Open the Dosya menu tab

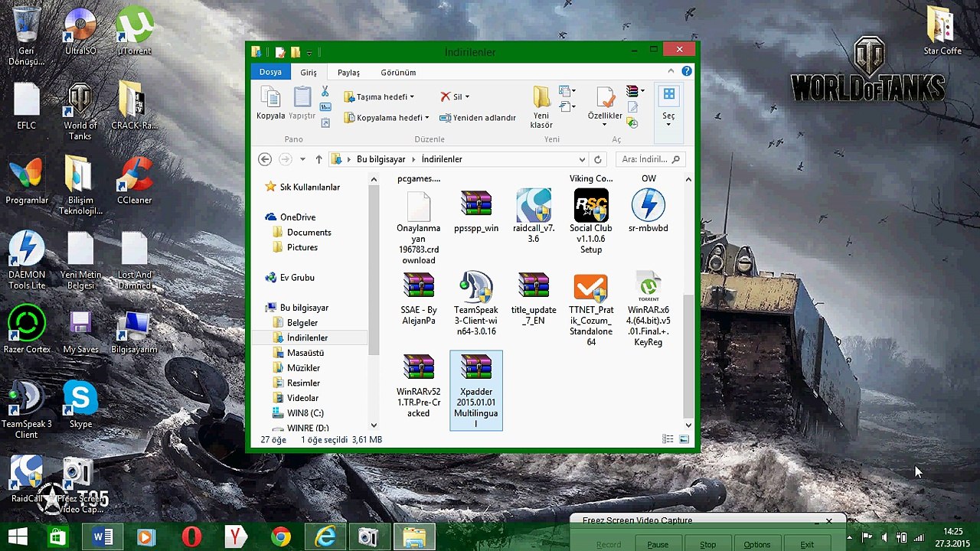(270, 72)
